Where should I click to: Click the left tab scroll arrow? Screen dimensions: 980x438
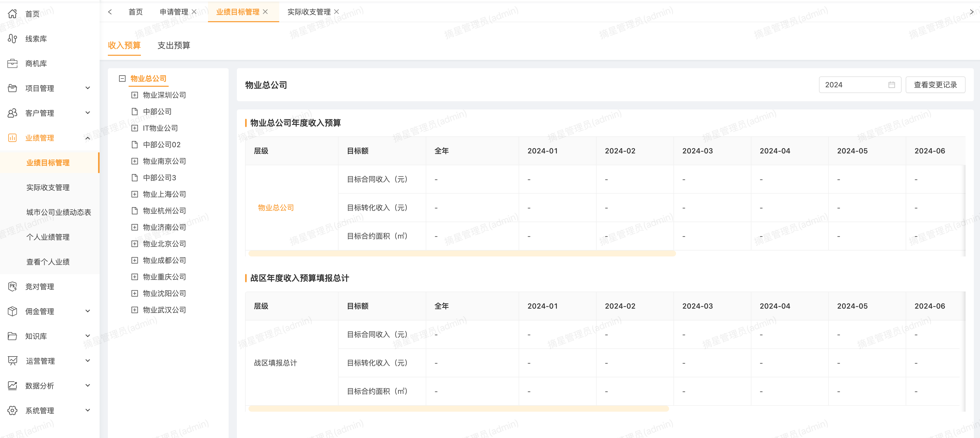[x=110, y=12]
